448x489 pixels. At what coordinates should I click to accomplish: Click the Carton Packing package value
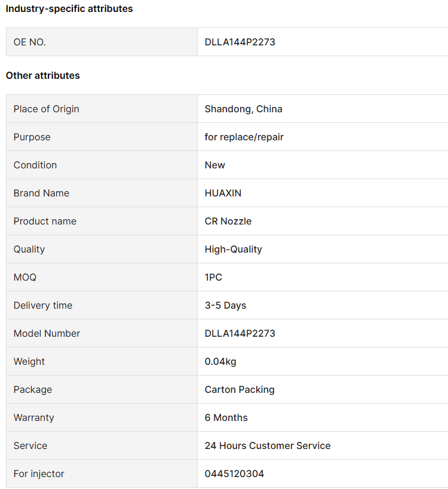click(240, 389)
